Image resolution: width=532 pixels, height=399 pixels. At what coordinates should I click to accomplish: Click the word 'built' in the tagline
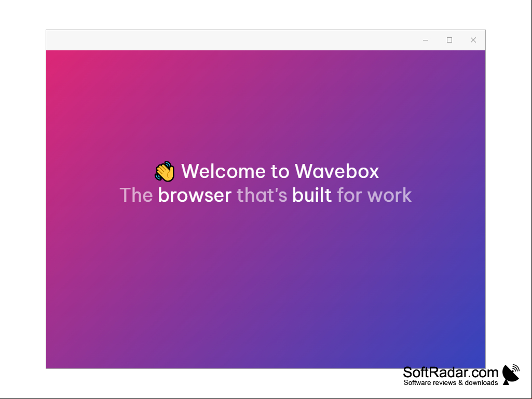tap(312, 195)
